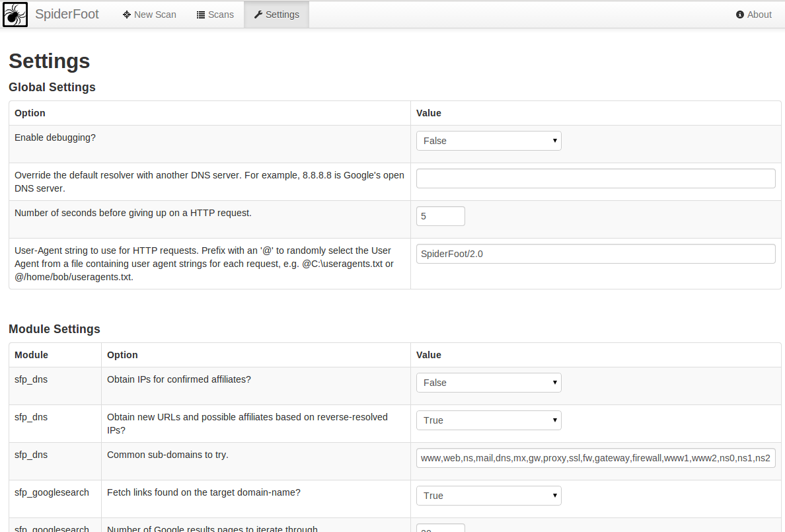Click the crosshair icon beside New Scan
Viewport: 785px width, 532px height.
pyautogui.click(x=127, y=15)
